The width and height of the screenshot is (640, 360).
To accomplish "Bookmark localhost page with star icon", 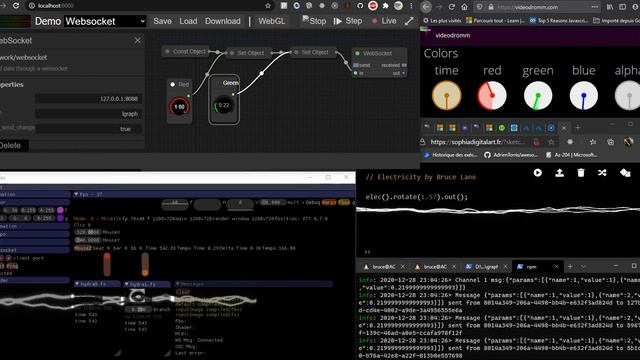I will [x=268, y=6].
